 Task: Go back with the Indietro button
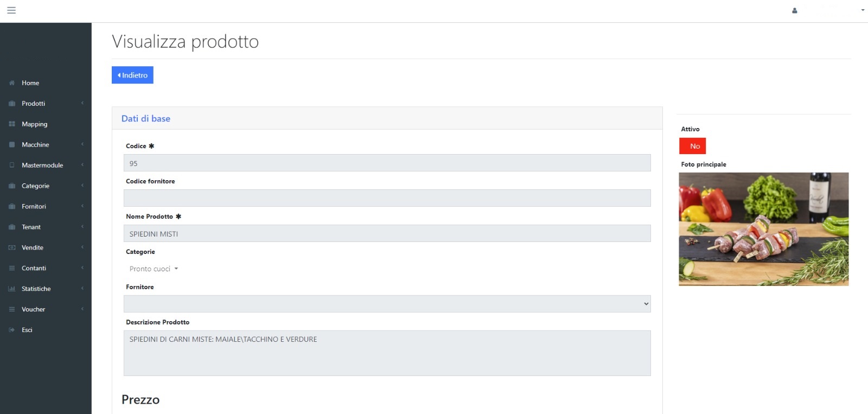[132, 75]
